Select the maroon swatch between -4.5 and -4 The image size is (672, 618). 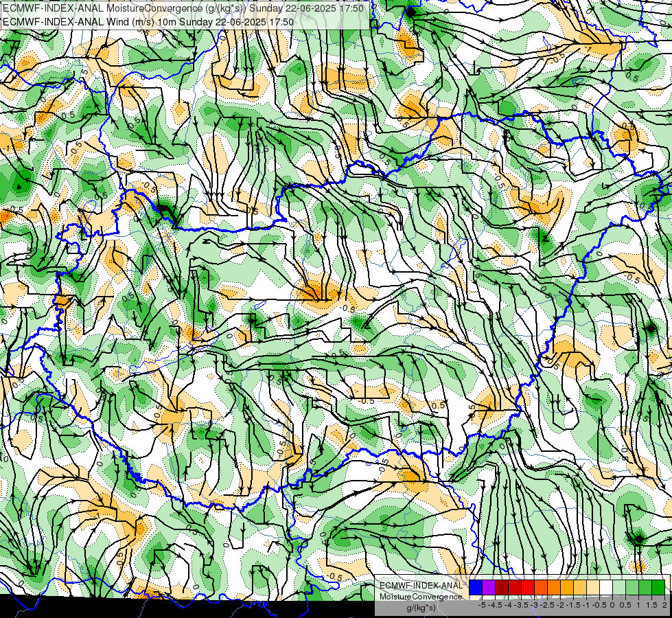point(502,587)
